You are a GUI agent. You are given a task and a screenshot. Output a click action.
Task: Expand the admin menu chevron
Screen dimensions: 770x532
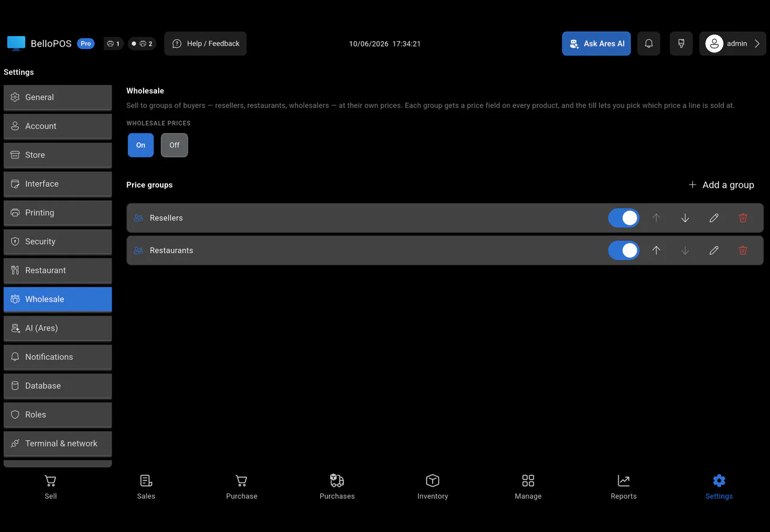(757, 43)
